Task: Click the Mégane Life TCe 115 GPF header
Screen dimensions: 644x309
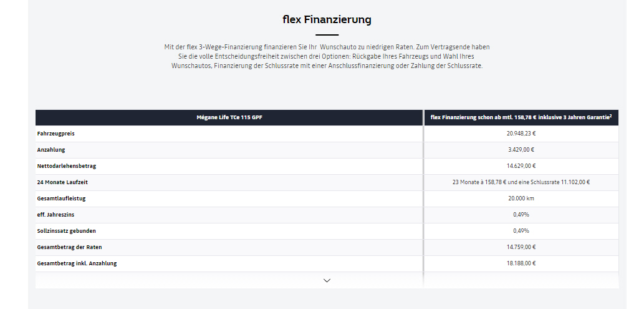Action: coord(229,117)
